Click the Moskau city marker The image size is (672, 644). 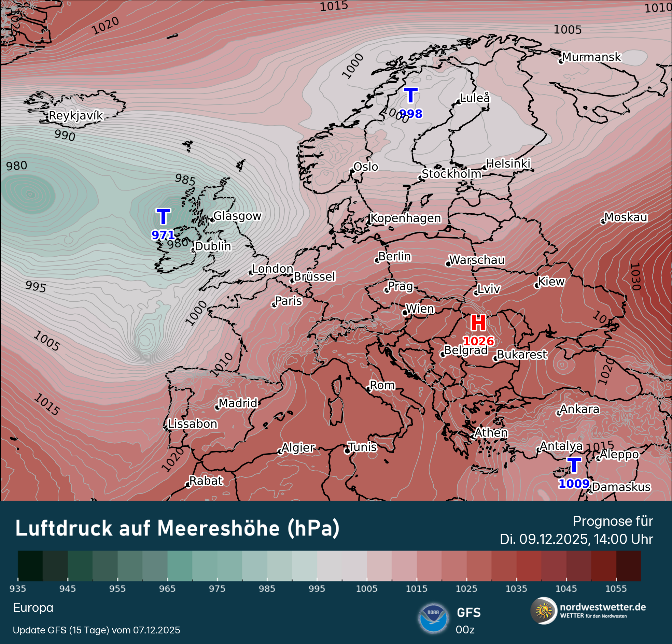pos(603,222)
